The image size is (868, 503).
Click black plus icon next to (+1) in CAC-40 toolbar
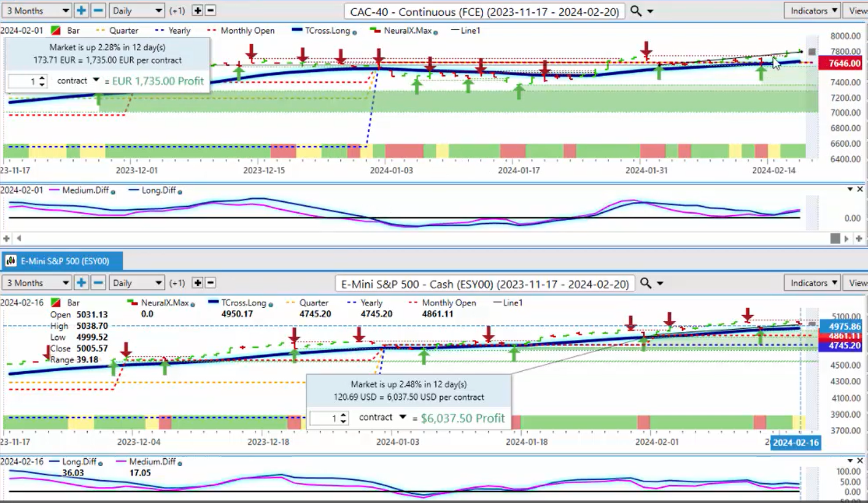(x=197, y=10)
